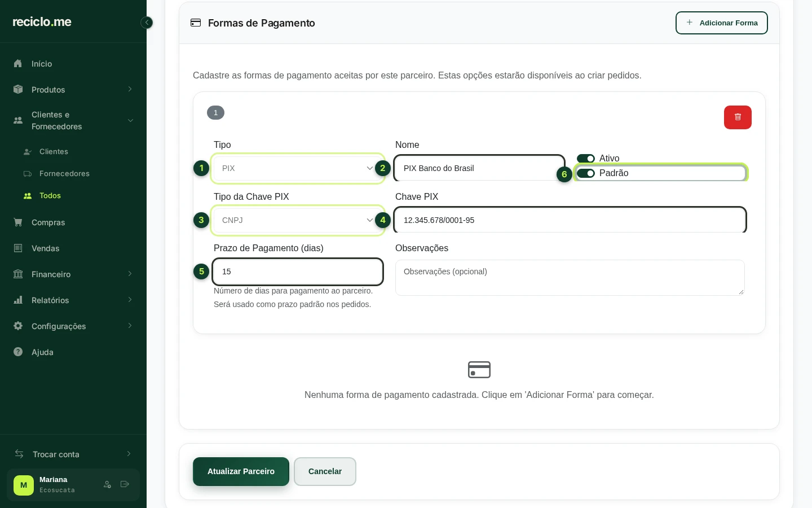The image size is (812, 508).
Task: Click the Atualizar Parceiro button
Action: (x=241, y=471)
